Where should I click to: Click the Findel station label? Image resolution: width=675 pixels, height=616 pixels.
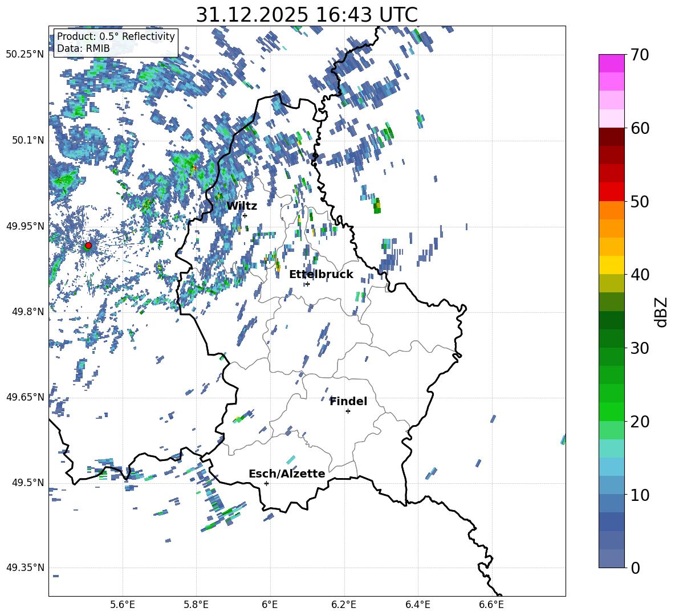click(x=348, y=401)
